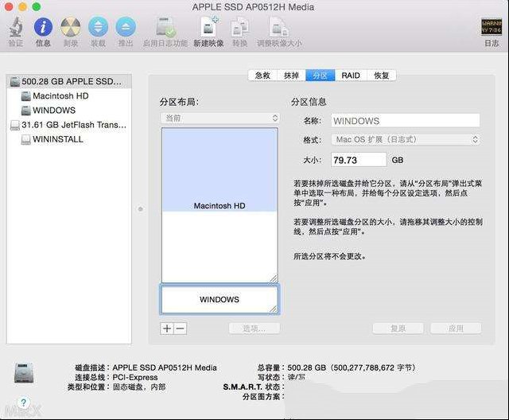Viewport: 509px width, 420px height.
Task: Select 500.28 GB APPLE SSD disk
Action: pos(69,81)
